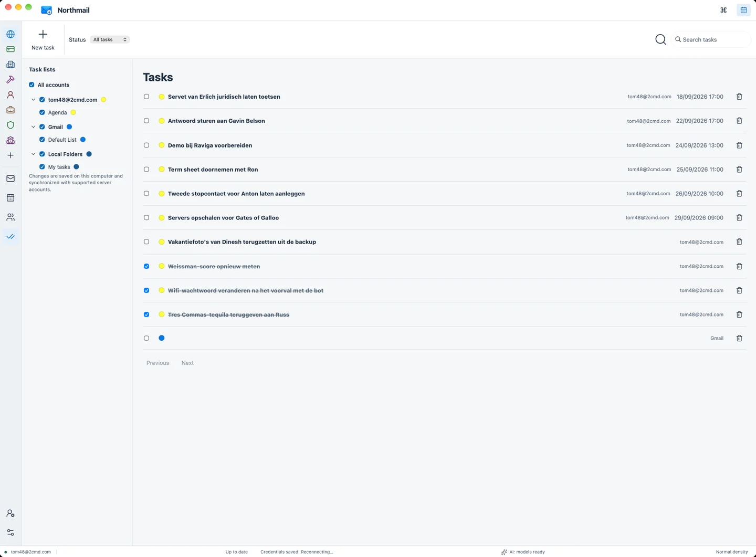Mark Antwoord sturen aan Gavin Belson complete
This screenshot has width=756, height=557.
click(146, 121)
